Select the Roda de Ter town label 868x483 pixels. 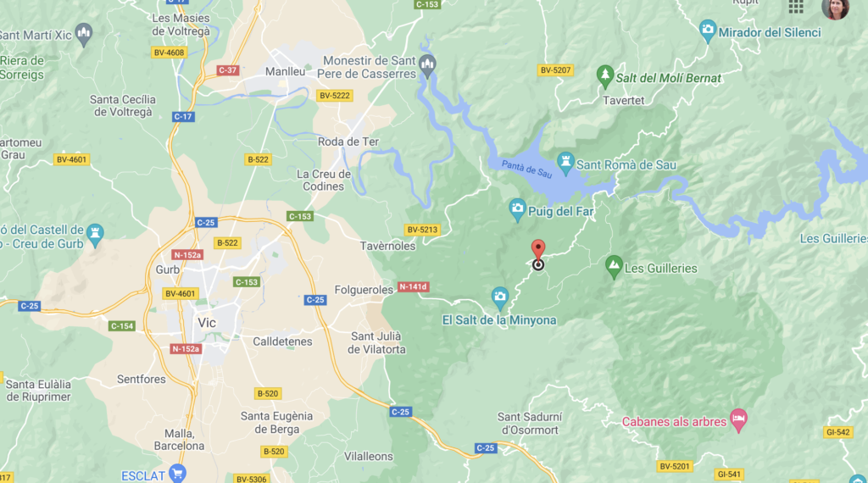348,142
